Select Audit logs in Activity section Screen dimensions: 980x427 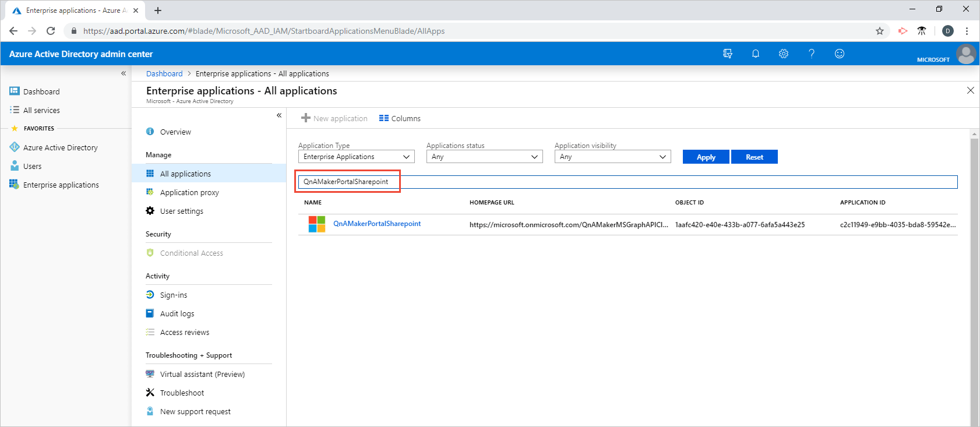pos(177,313)
